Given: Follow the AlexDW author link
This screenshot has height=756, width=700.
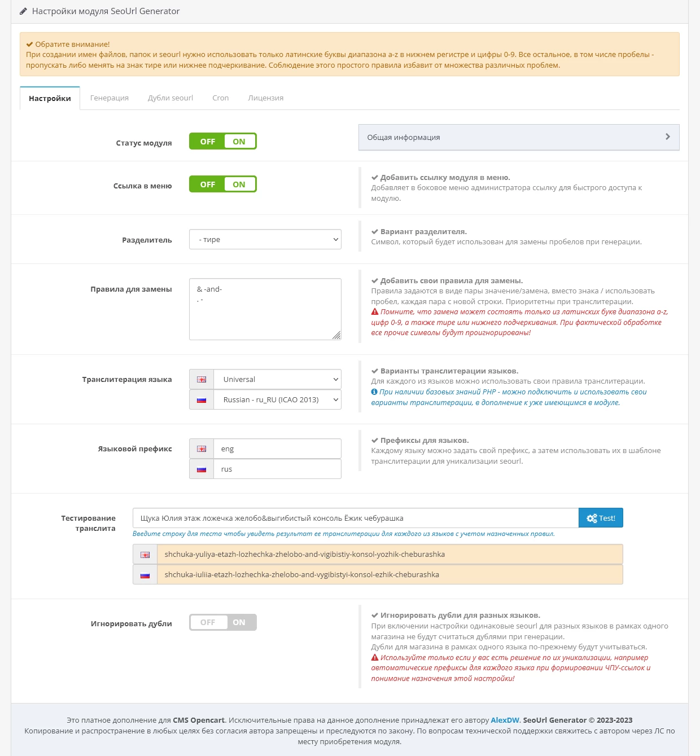Looking at the screenshot, I should point(505,720).
